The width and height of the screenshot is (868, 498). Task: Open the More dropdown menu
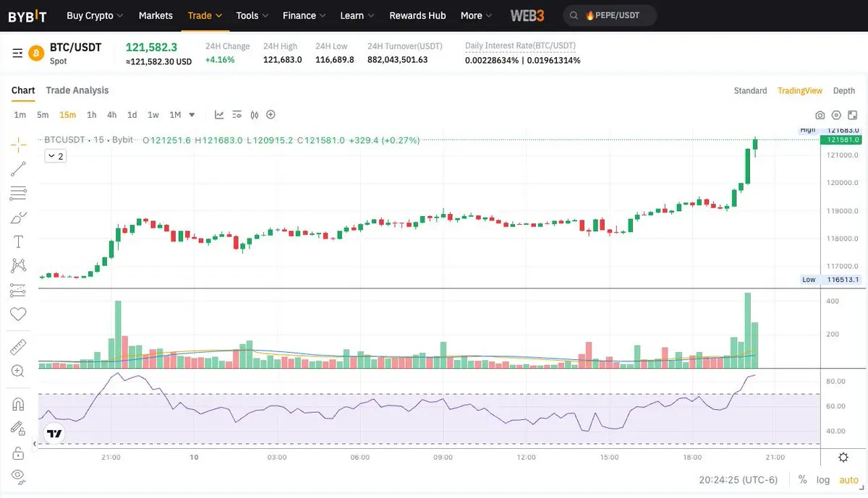point(476,15)
